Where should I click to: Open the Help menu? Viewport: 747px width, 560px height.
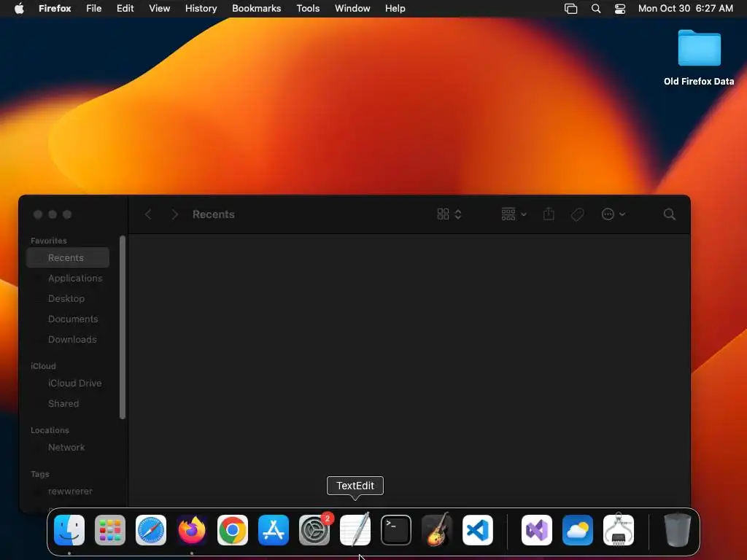pyautogui.click(x=395, y=9)
